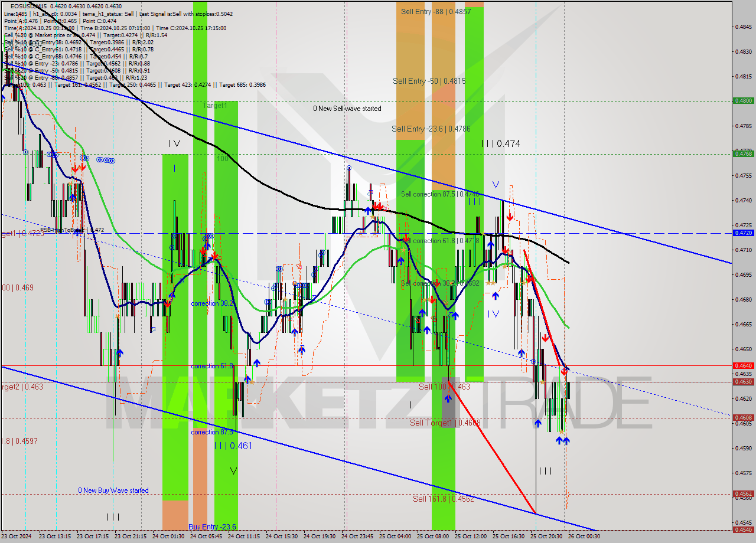Select '24 Oct 11:15' on the time axis
756x543 pixels.
coord(244,537)
